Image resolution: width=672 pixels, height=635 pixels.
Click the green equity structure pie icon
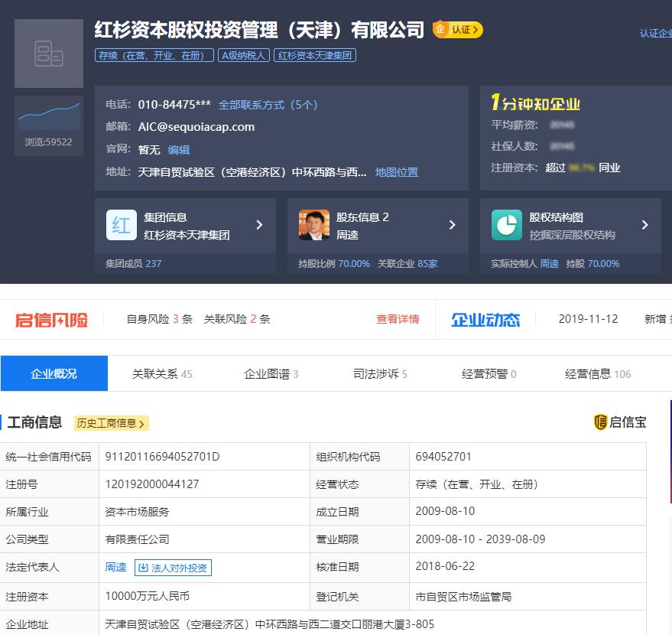point(506,225)
